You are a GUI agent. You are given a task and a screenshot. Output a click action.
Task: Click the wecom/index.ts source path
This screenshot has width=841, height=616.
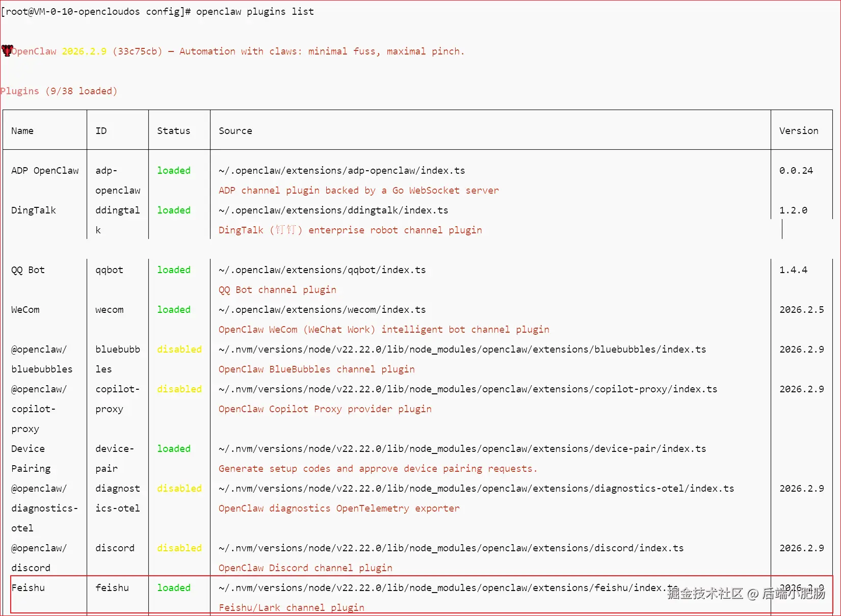coord(322,310)
